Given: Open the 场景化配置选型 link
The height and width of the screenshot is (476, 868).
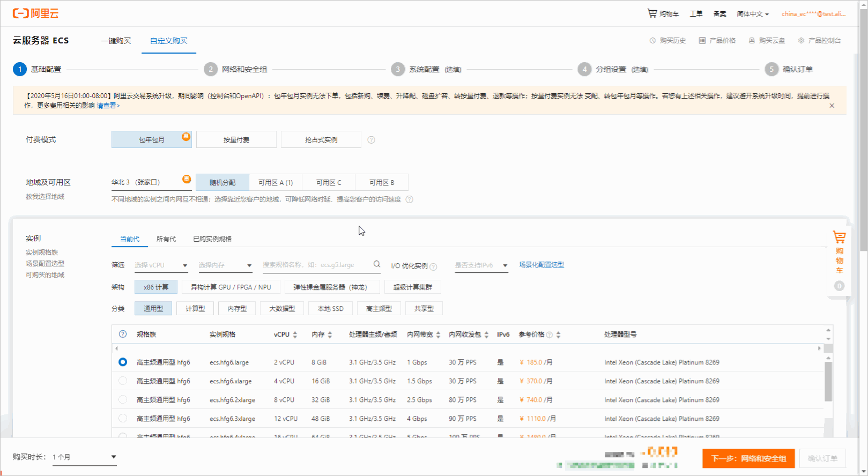Looking at the screenshot, I should pos(541,265).
